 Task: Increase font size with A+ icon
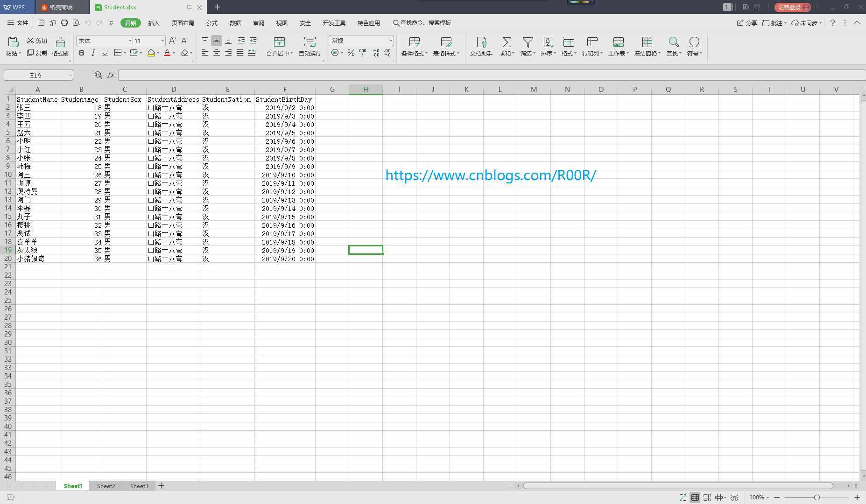[x=173, y=41]
